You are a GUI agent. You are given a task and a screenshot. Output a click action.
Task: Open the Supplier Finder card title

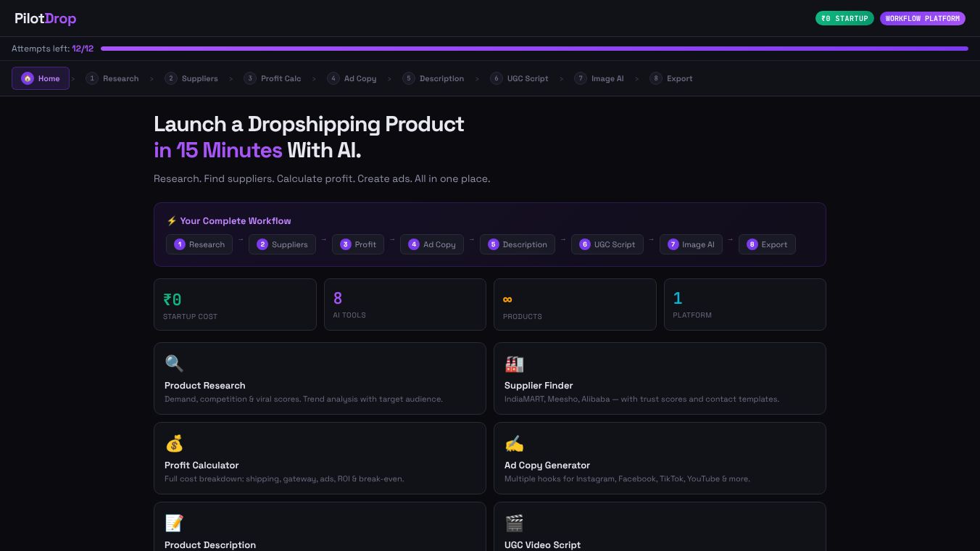539,386
